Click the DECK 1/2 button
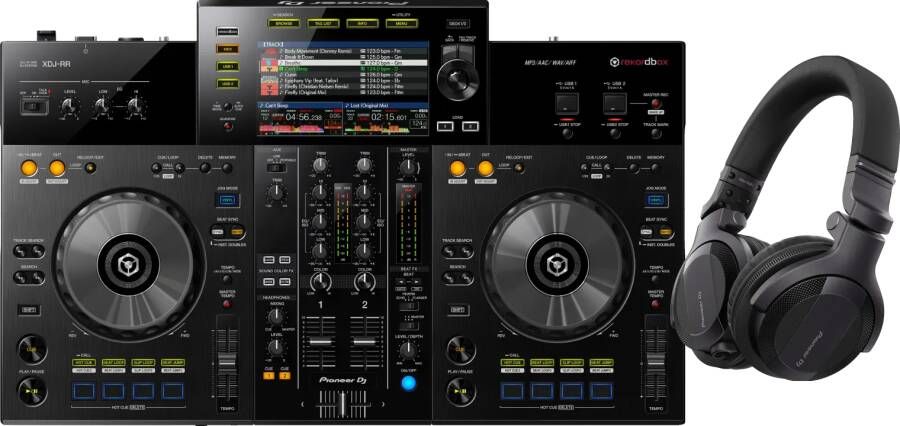This screenshot has height=426, width=900. 457,24
